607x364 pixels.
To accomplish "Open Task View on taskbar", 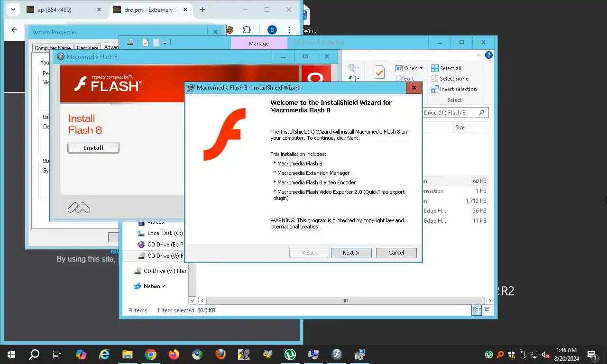I will (57, 355).
